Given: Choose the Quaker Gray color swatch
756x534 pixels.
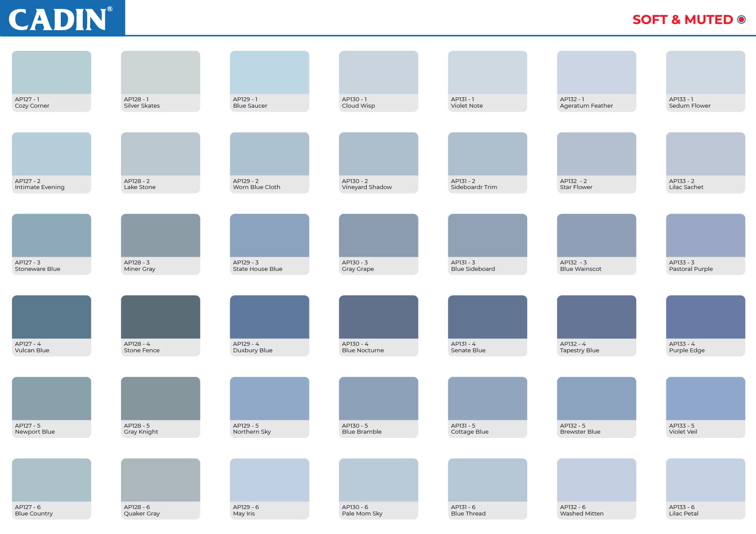Looking at the screenshot, I should (160, 480).
